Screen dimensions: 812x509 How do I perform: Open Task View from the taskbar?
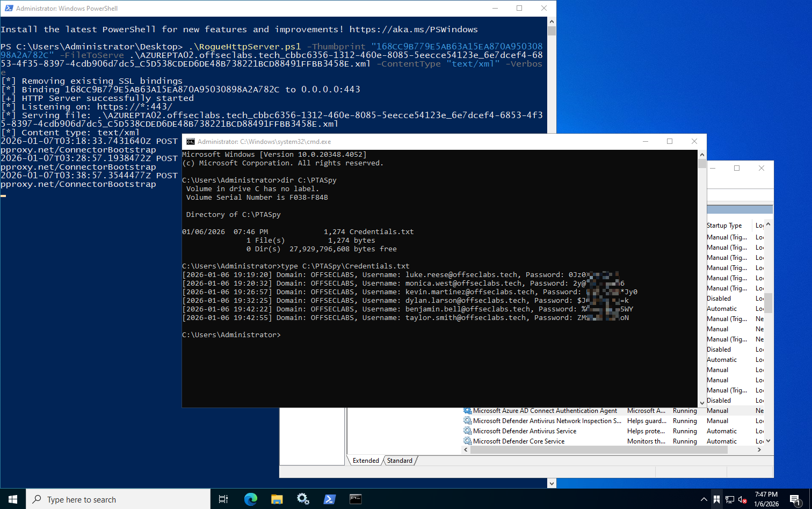tap(223, 499)
